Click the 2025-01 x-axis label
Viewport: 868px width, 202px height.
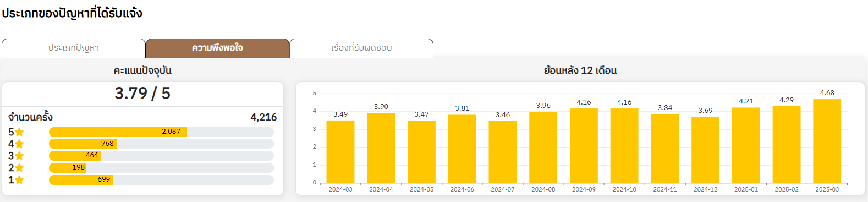coord(746,189)
